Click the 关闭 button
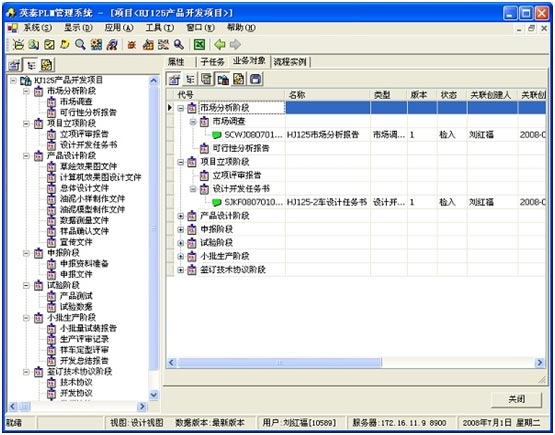555x435 pixels. pos(516,400)
